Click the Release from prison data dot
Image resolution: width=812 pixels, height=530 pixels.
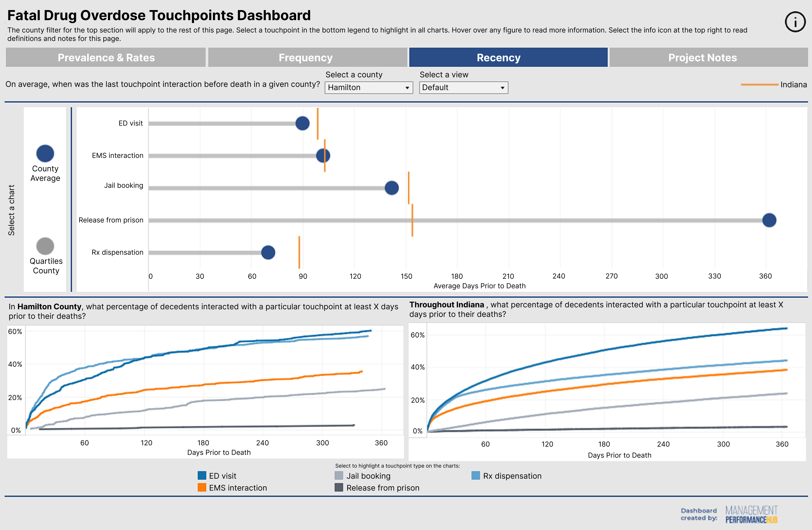(769, 220)
